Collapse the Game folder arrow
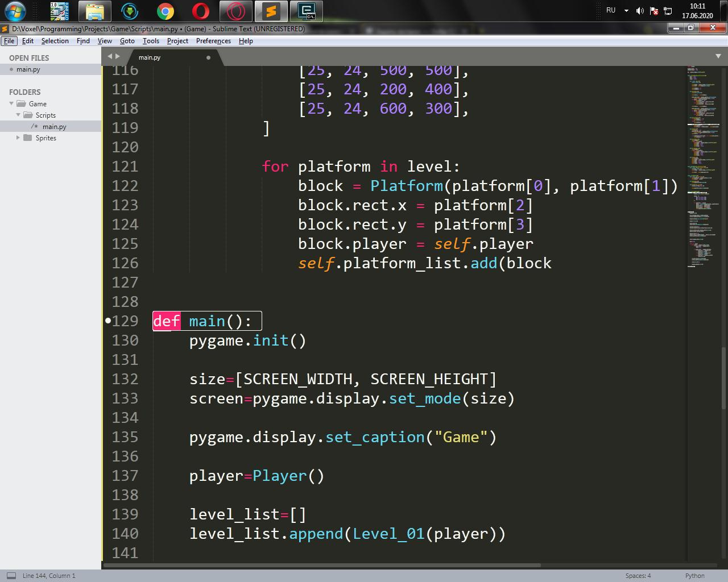Viewport: 728px width, 582px height. click(11, 103)
